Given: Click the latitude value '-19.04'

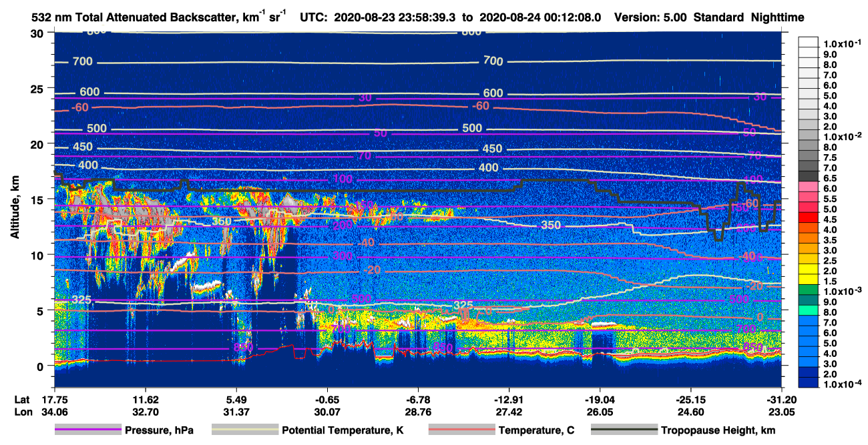Looking at the screenshot, I should (600, 400).
